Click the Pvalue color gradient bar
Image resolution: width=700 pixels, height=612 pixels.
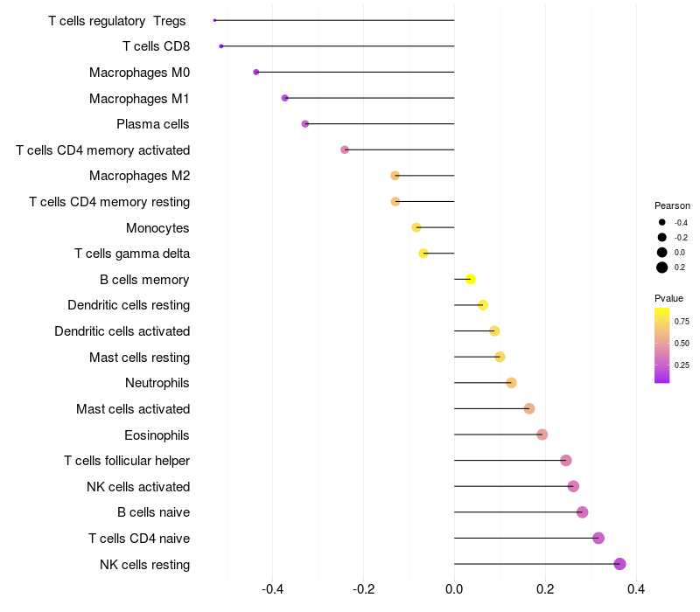tap(662, 345)
